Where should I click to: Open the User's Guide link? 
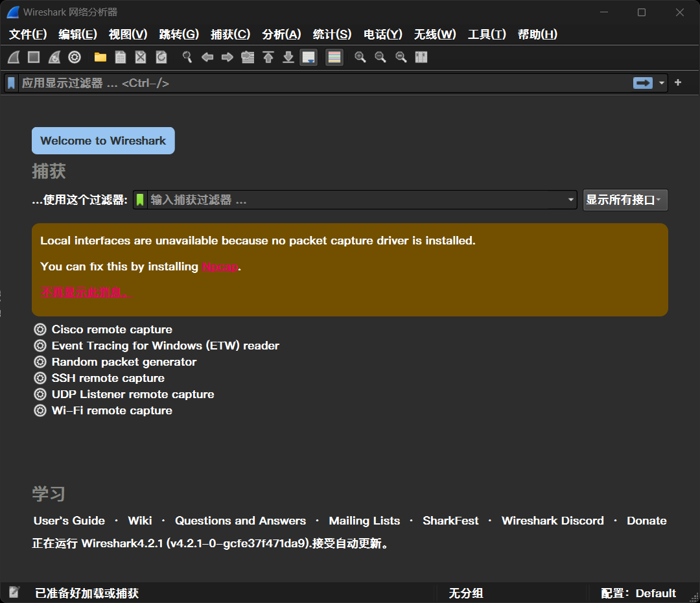69,521
